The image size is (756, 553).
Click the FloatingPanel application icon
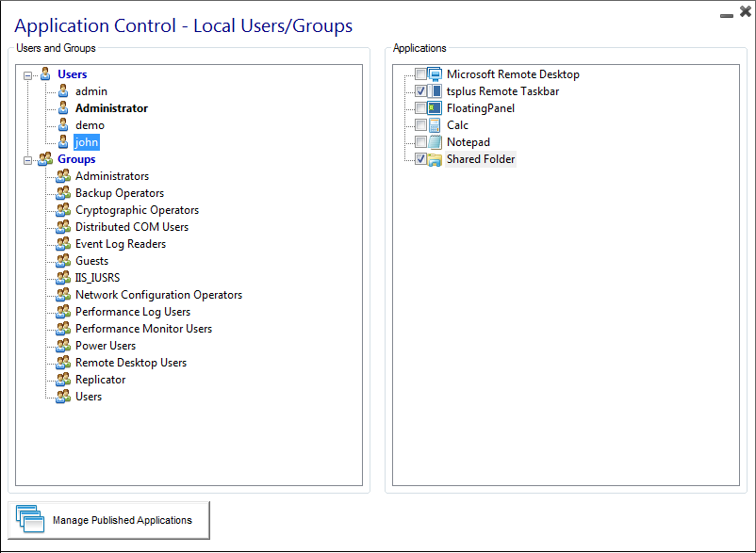tap(435, 108)
